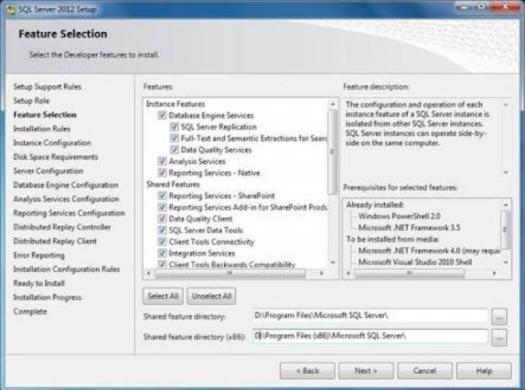Click Ready to Install step
This screenshot has width=525, height=390.
pyautogui.click(x=39, y=284)
